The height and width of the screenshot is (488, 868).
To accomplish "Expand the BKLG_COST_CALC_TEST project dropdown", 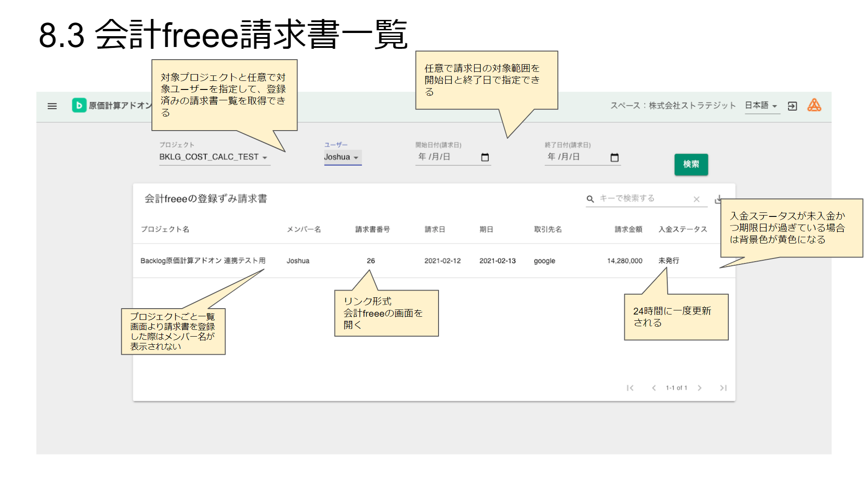I will tap(215, 157).
